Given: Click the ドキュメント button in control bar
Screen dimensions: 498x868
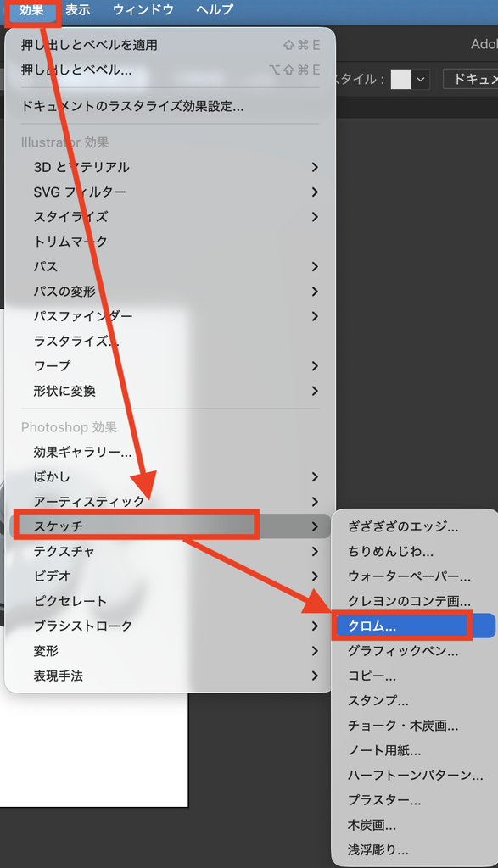Looking at the screenshot, I should pyautogui.click(x=472, y=79).
